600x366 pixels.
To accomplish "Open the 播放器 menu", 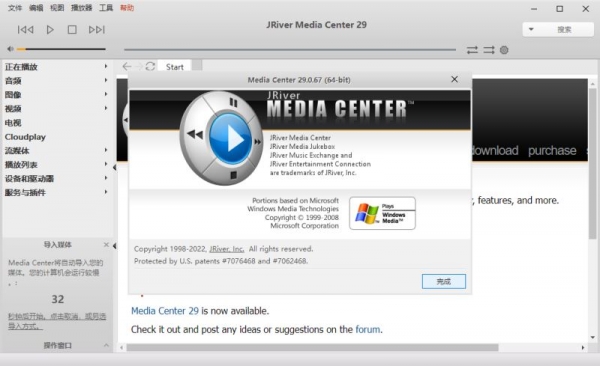I will [x=82, y=8].
